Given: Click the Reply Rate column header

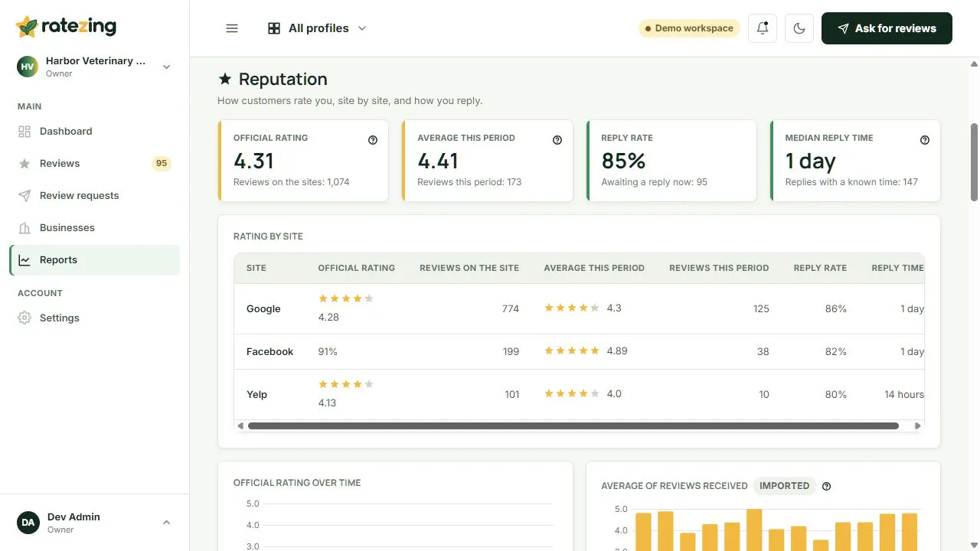Looking at the screenshot, I should pyautogui.click(x=820, y=268).
